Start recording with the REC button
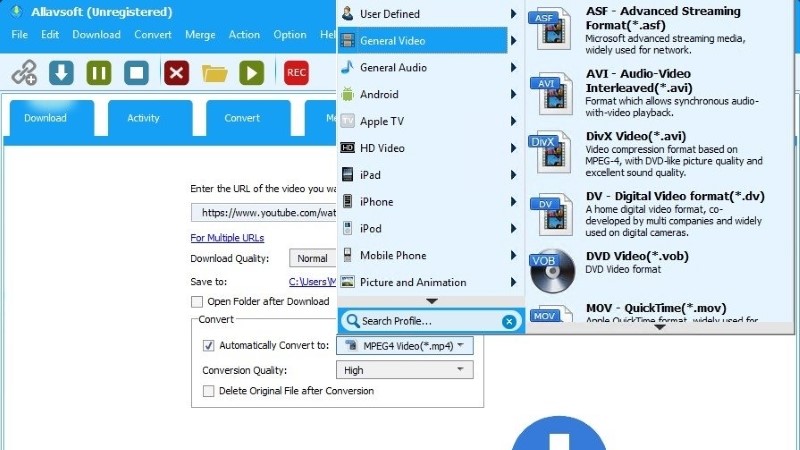 [296, 72]
